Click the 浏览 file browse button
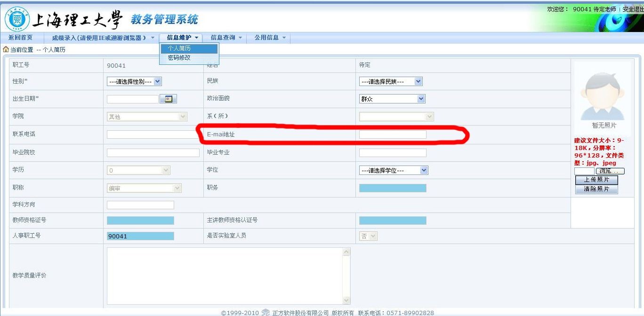 [610, 171]
